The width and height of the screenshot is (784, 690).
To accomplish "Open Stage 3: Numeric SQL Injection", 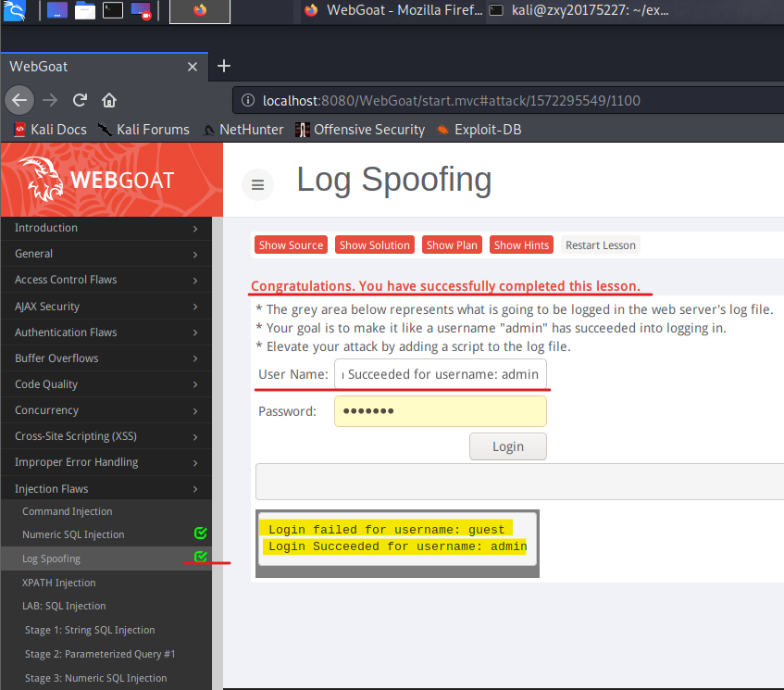I will pos(96,678).
